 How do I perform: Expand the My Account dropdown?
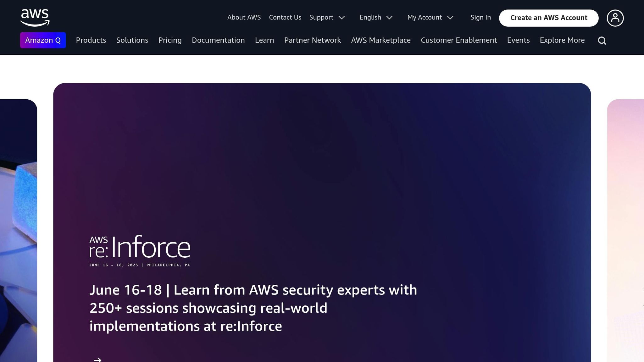(x=430, y=18)
